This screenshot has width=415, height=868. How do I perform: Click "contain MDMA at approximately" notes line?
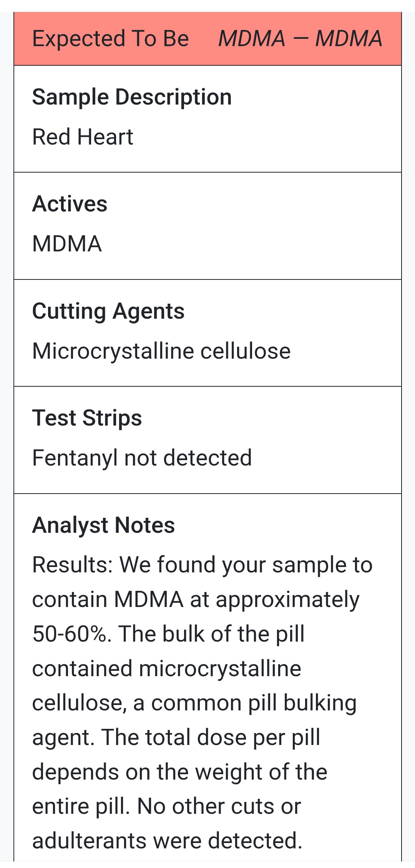[196, 600]
